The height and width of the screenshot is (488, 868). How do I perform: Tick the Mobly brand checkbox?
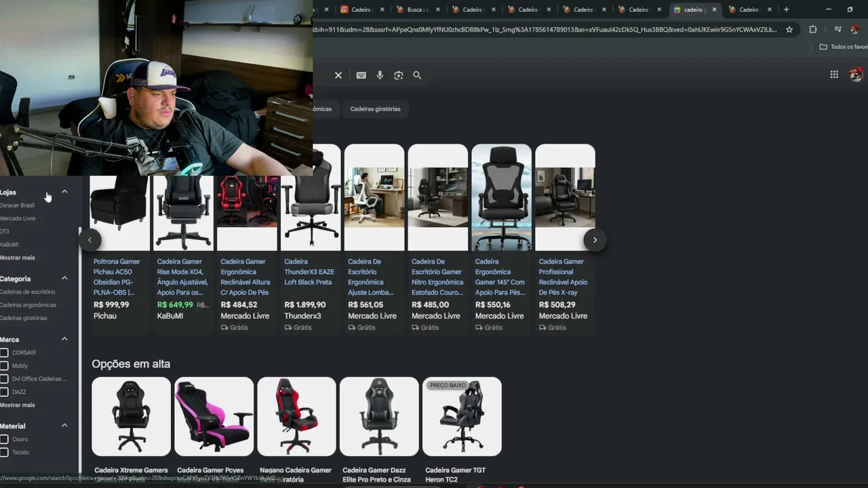click(4, 365)
